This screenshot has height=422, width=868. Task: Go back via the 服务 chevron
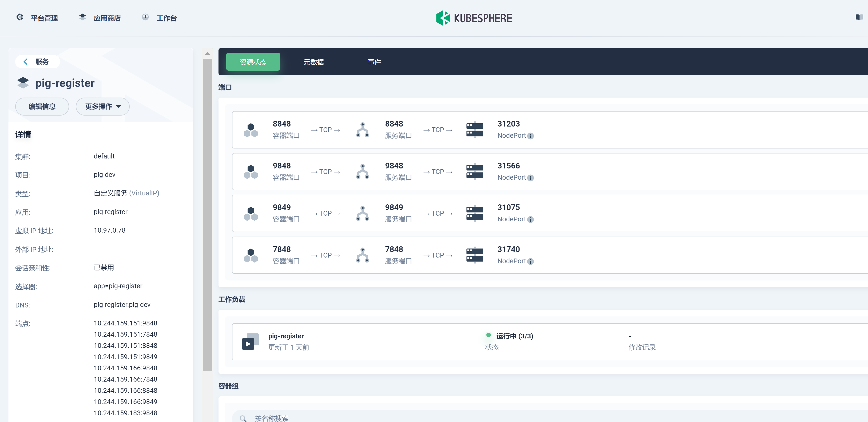(26, 62)
